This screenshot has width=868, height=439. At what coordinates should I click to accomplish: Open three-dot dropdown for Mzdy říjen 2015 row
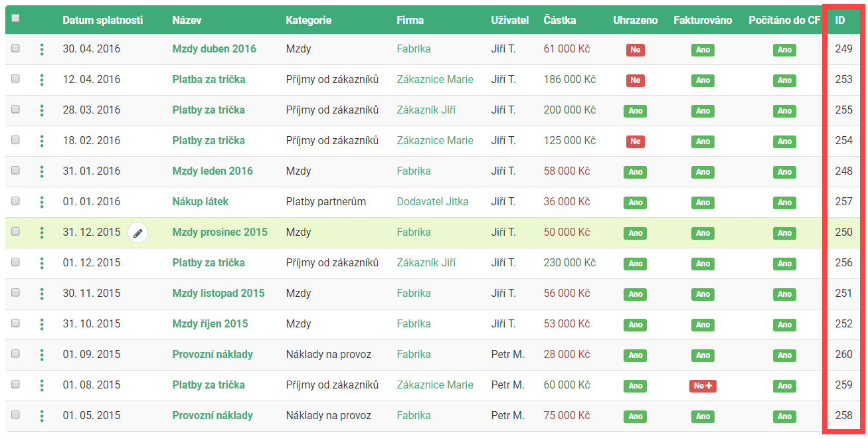click(42, 324)
